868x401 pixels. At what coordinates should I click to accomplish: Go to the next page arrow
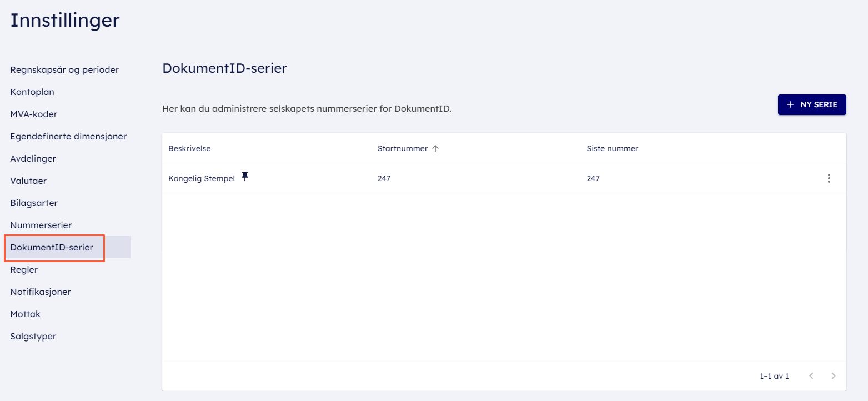833,376
